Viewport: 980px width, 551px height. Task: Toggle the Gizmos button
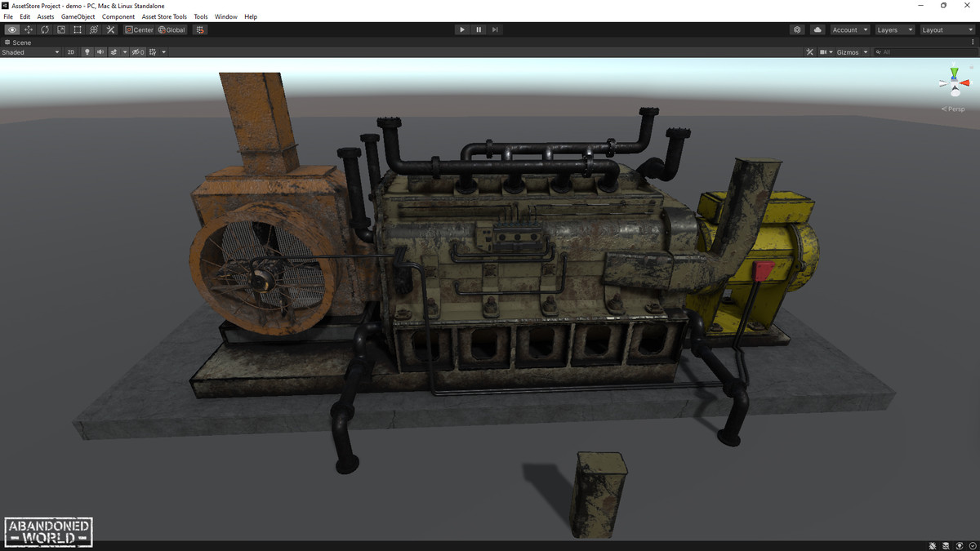pos(848,52)
